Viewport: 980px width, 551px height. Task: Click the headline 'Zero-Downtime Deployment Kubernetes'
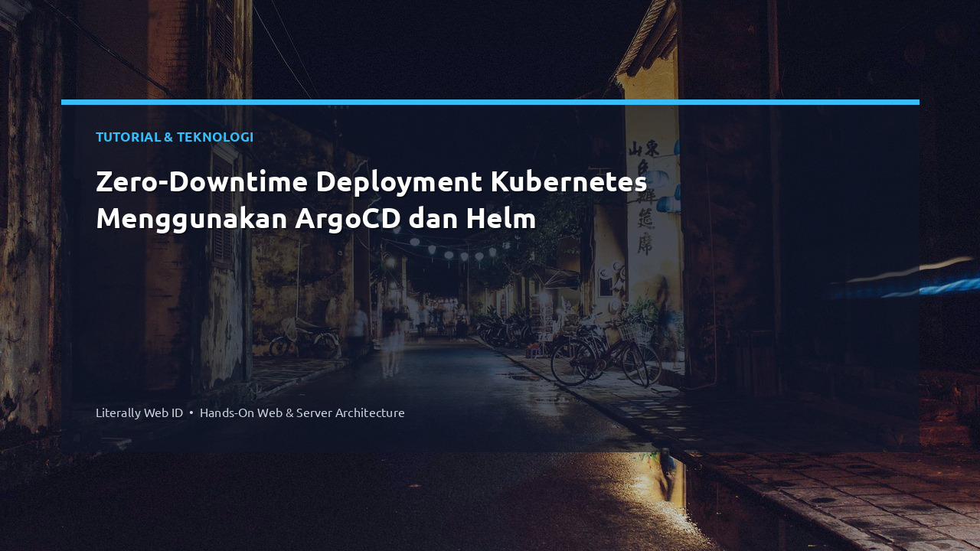pos(371,182)
